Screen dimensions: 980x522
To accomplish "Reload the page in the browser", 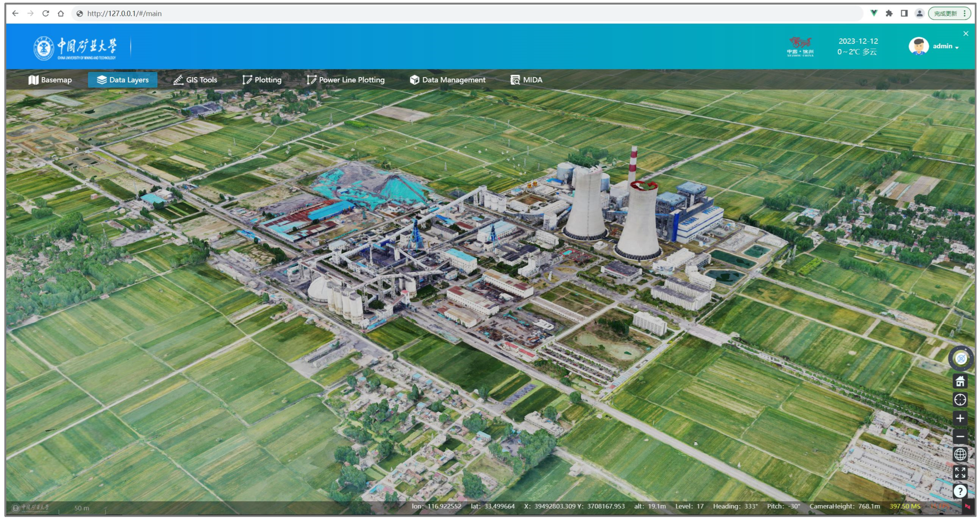I will tap(46, 14).
